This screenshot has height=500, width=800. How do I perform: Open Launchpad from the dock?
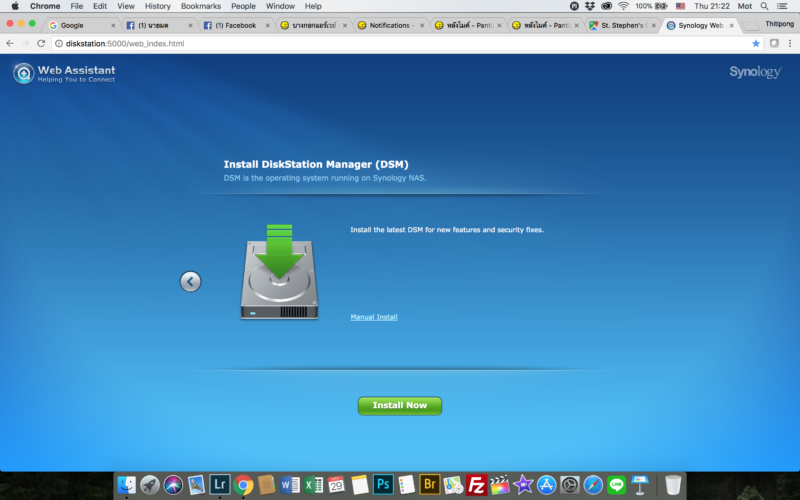(150, 485)
